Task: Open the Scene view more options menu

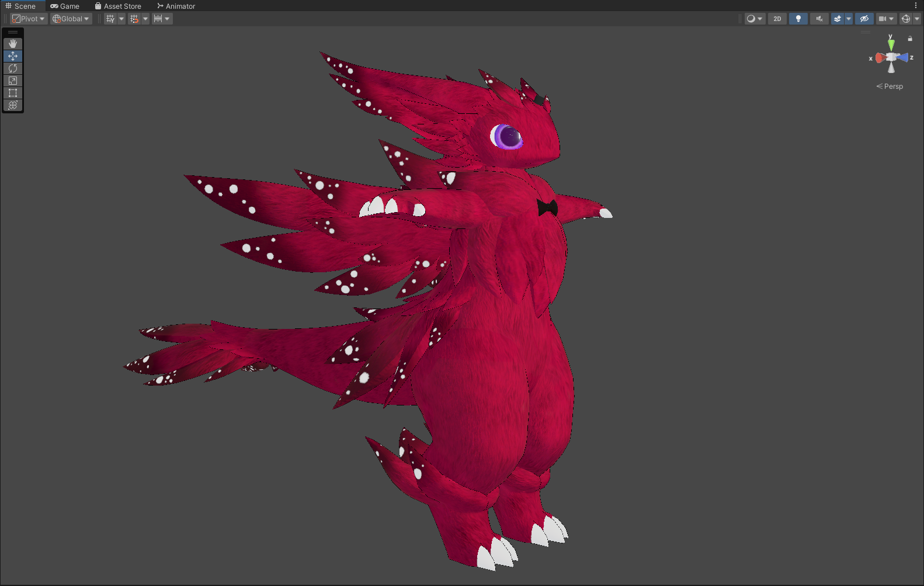Action: click(x=916, y=5)
